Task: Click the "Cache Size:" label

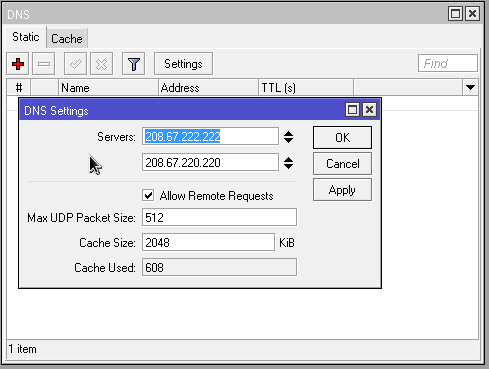Action: point(107,243)
